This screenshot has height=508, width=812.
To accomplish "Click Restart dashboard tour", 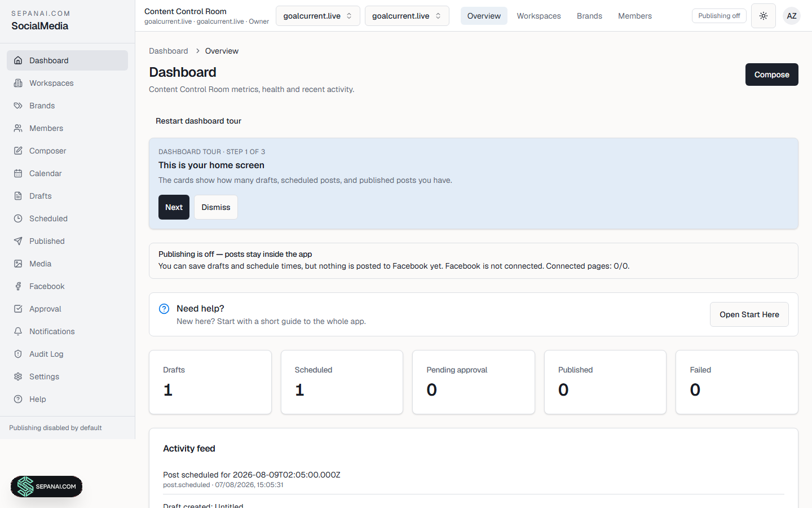I will (x=198, y=121).
